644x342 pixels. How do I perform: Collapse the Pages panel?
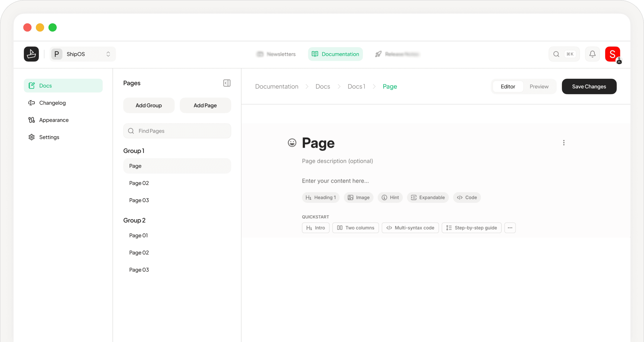tap(226, 83)
